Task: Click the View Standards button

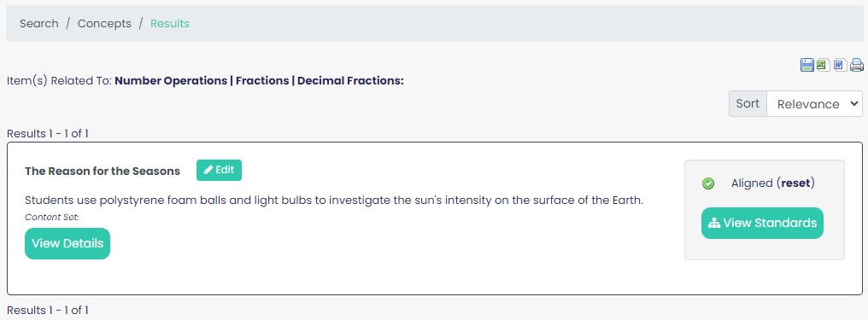Action: pyautogui.click(x=762, y=223)
